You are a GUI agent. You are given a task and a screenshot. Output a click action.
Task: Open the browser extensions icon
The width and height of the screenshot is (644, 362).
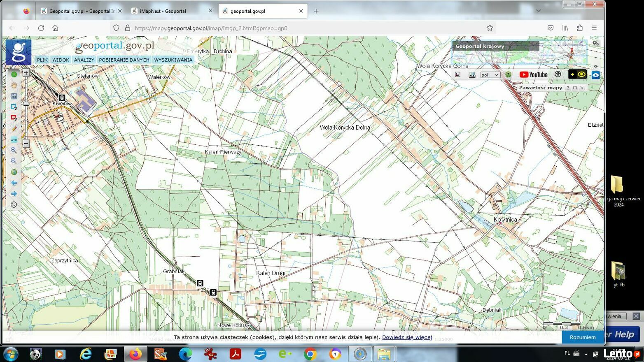[580, 28]
